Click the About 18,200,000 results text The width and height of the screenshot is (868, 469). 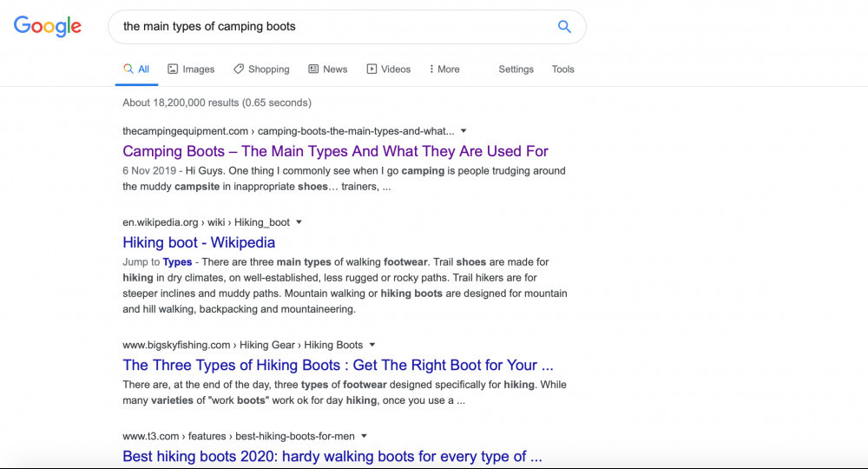(217, 102)
